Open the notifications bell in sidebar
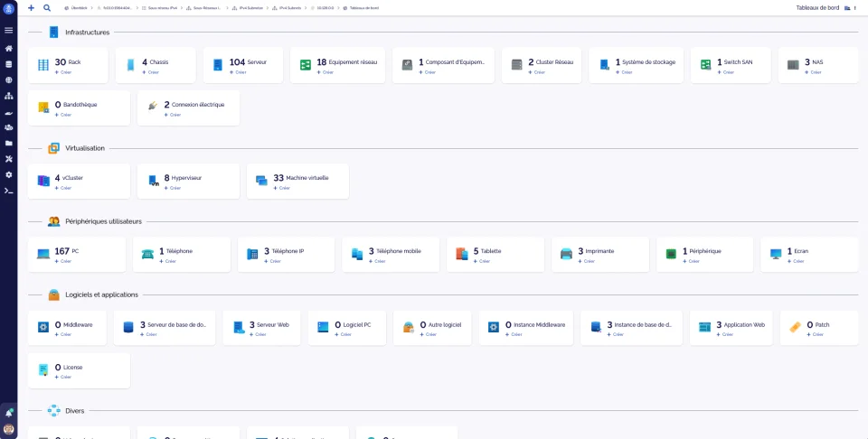This screenshot has width=868, height=439. [8, 413]
